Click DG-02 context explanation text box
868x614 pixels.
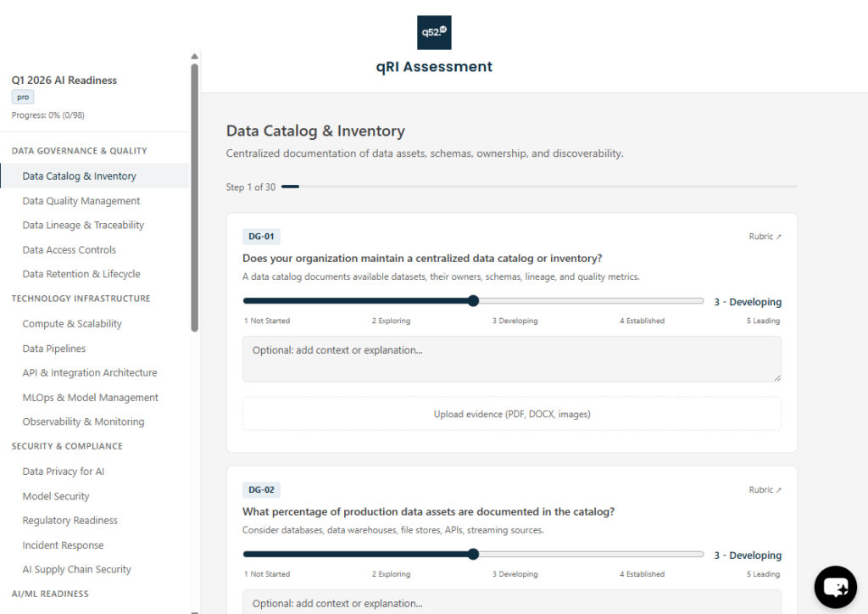(x=512, y=602)
